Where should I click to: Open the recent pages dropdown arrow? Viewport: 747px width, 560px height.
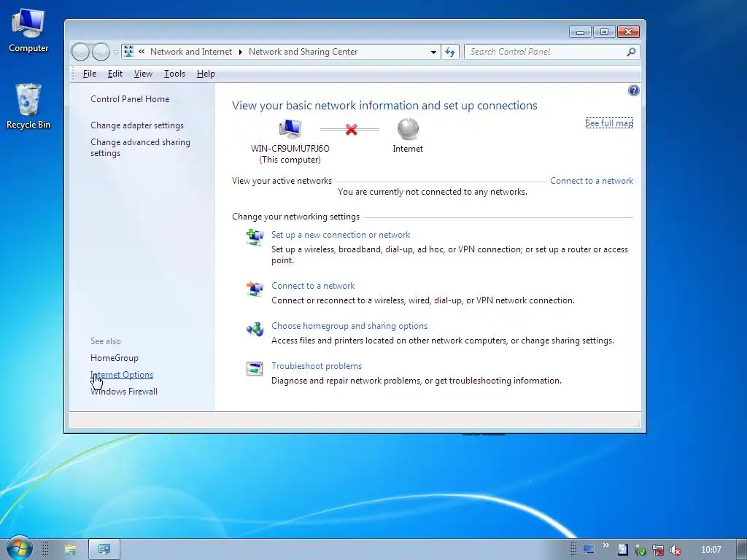tap(115, 52)
